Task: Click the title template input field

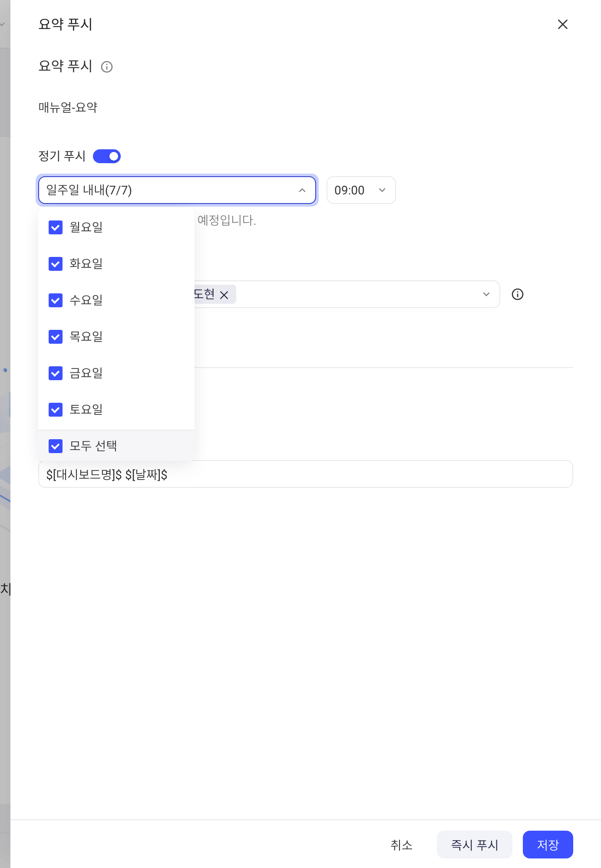Action: 306,474
